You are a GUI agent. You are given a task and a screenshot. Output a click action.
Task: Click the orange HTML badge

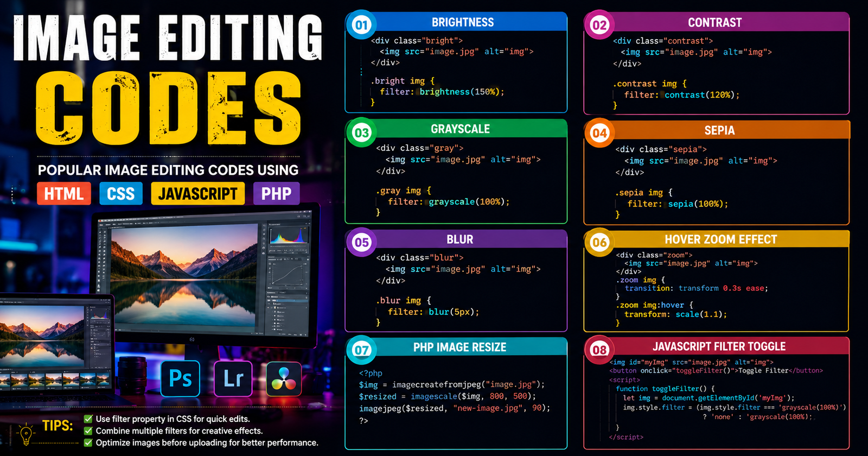coord(63,194)
